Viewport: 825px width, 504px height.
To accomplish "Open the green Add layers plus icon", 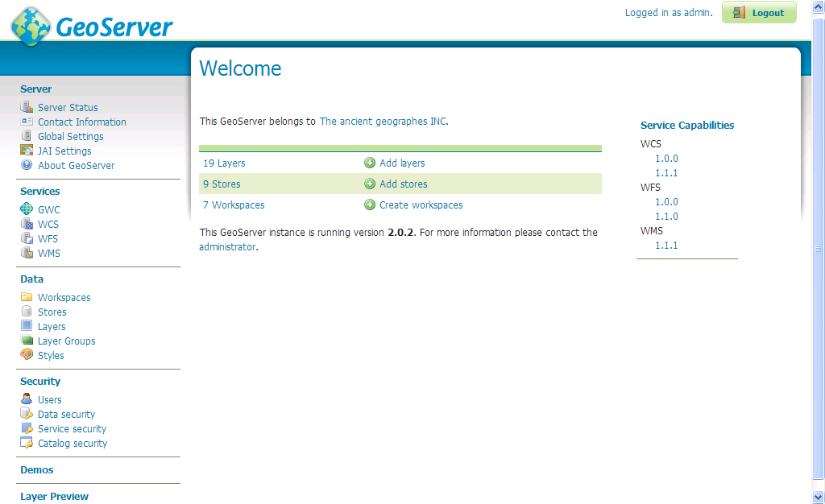I will [371, 163].
